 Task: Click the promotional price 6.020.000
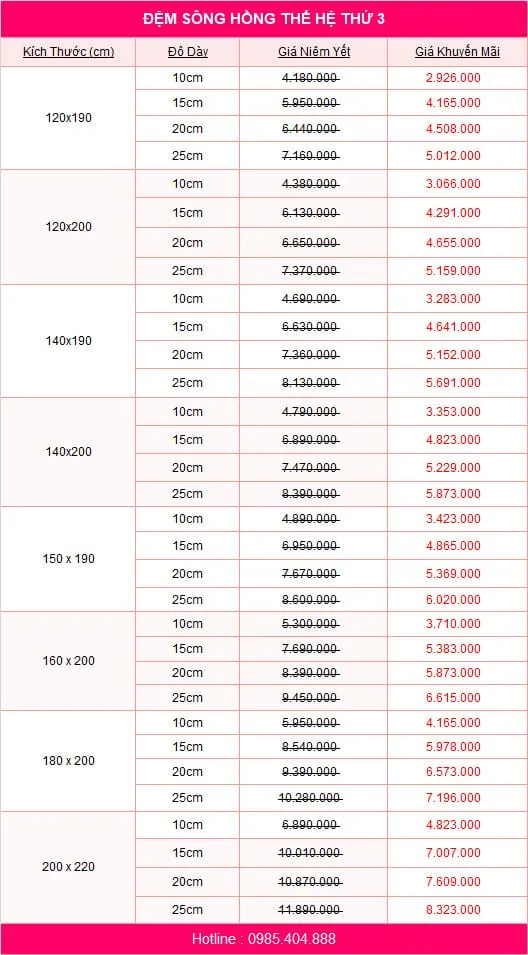pyautogui.click(x=453, y=600)
